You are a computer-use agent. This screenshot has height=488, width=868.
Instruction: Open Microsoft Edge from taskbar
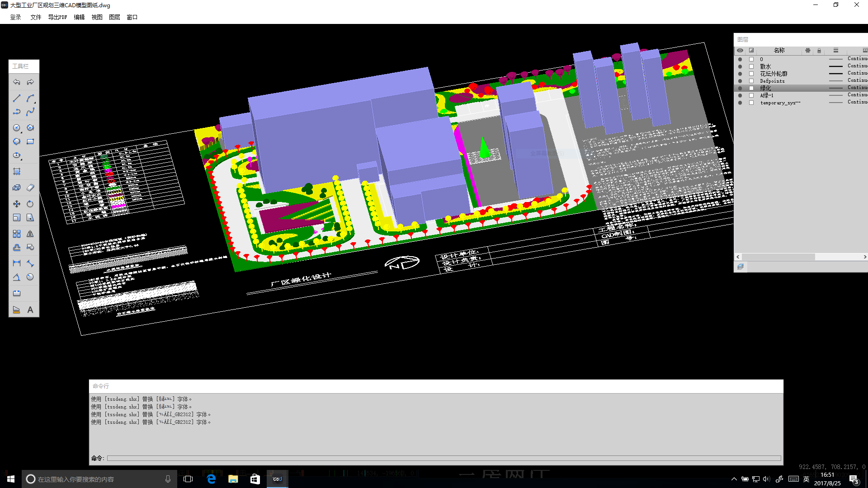click(211, 479)
